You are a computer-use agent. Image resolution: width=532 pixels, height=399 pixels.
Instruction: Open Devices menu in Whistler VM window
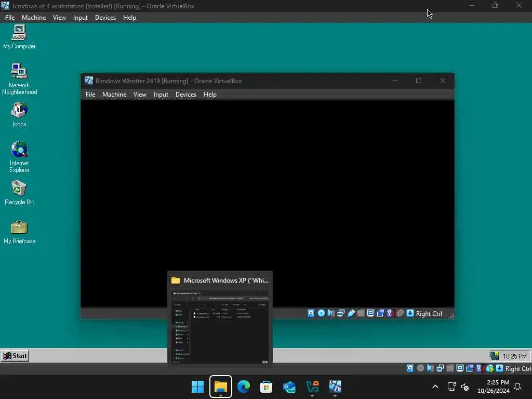click(185, 95)
